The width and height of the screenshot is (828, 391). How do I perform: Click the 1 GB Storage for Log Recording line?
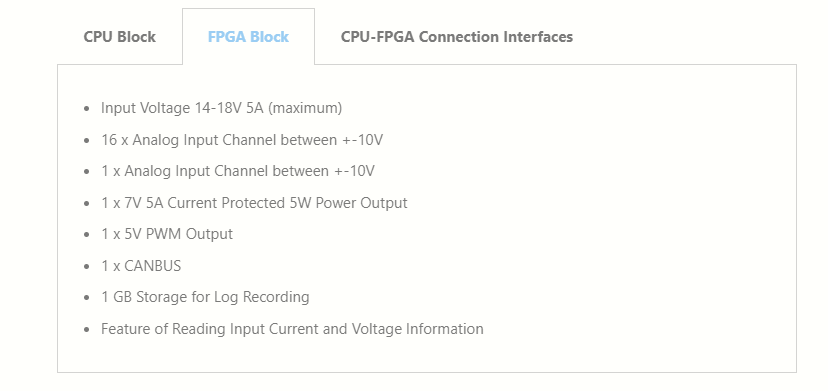click(205, 297)
